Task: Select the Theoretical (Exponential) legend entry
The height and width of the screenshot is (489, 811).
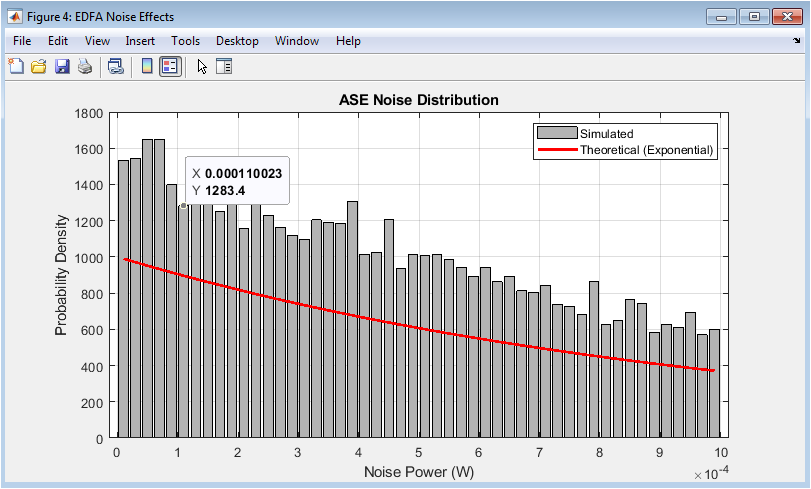Action: coord(646,150)
